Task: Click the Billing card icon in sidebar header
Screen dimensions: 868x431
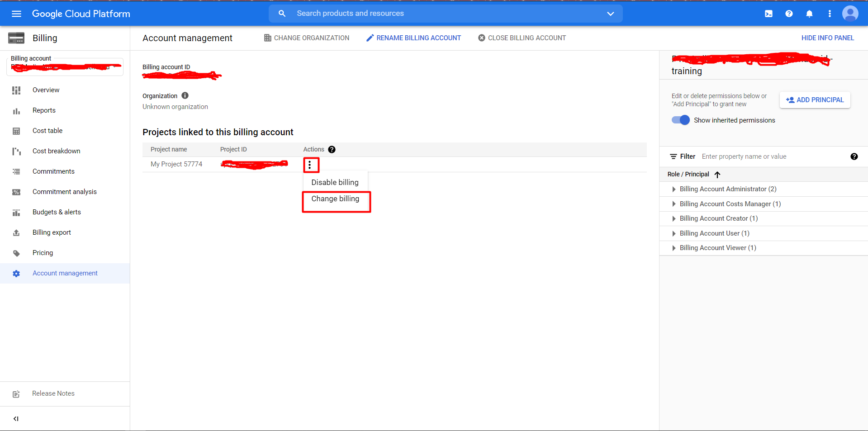Action: click(x=16, y=38)
